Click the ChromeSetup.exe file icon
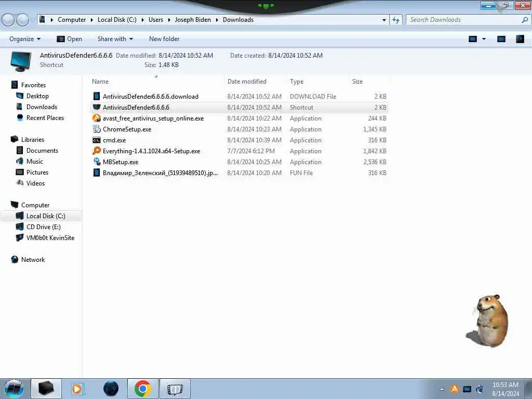The image size is (532, 399). tap(97, 129)
